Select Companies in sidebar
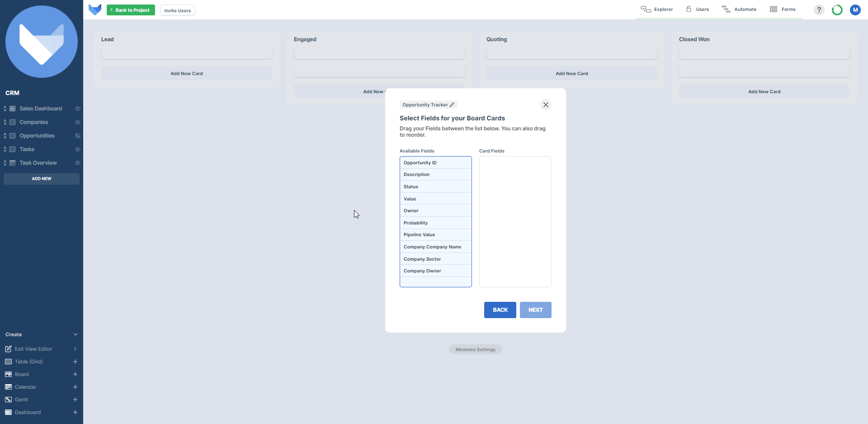Image resolution: width=868 pixels, height=424 pixels. coord(33,122)
